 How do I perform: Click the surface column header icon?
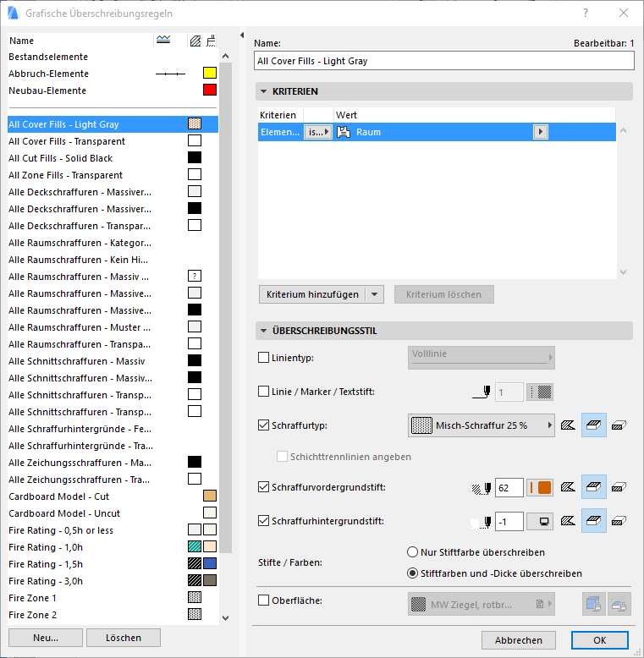coord(211,41)
